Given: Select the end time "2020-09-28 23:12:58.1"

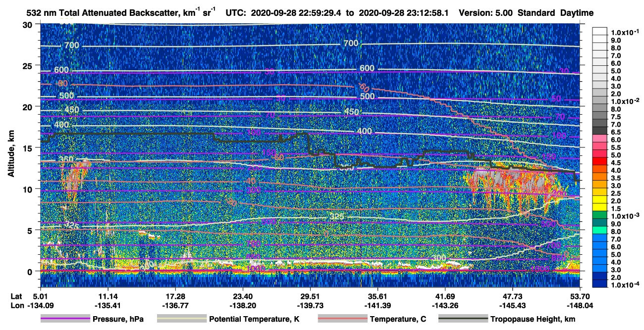Looking at the screenshot, I should [x=403, y=12].
